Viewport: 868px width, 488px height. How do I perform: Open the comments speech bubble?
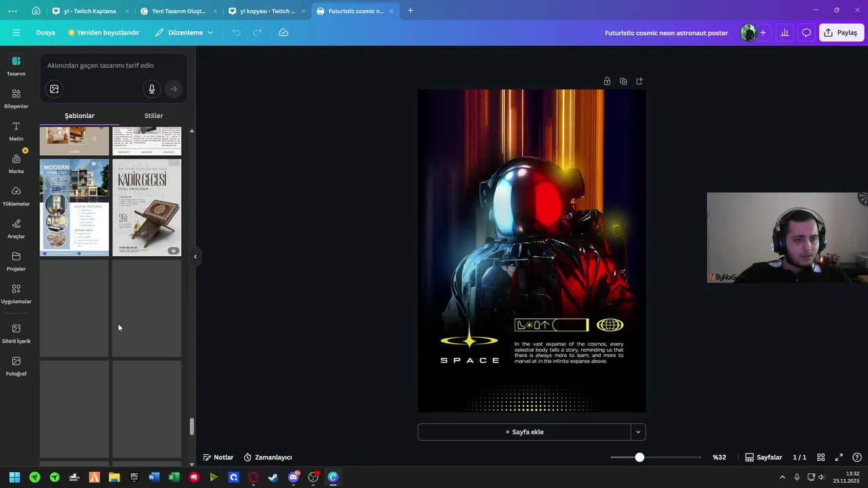coord(806,33)
